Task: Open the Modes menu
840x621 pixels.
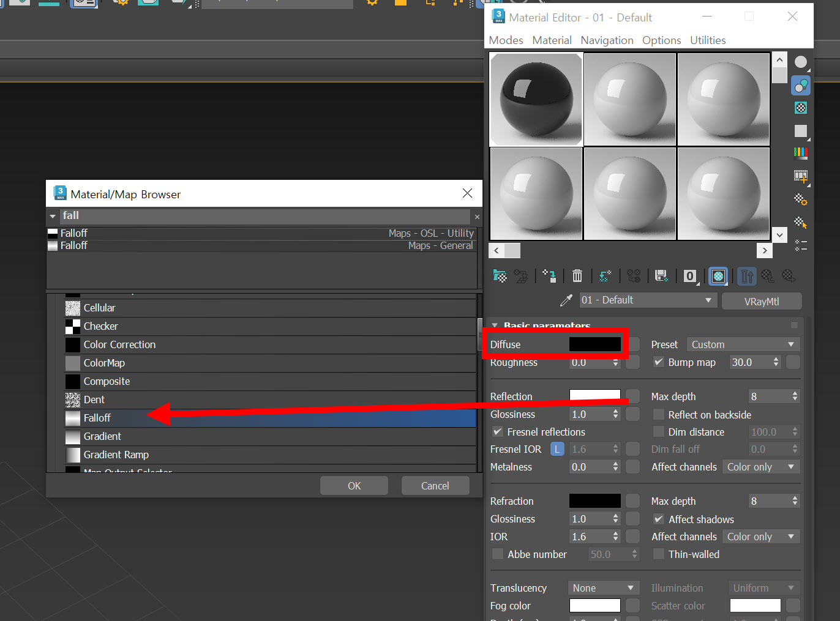Action: click(506, 40)
